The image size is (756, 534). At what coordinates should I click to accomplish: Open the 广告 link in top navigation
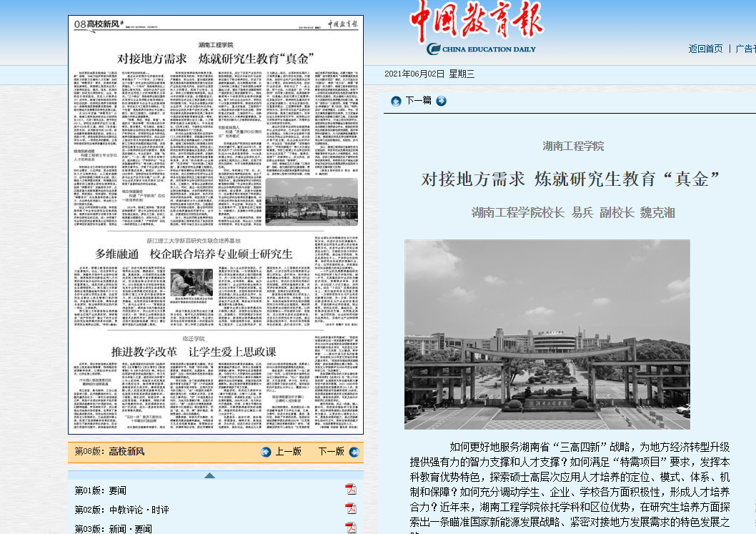pos(745,49)
